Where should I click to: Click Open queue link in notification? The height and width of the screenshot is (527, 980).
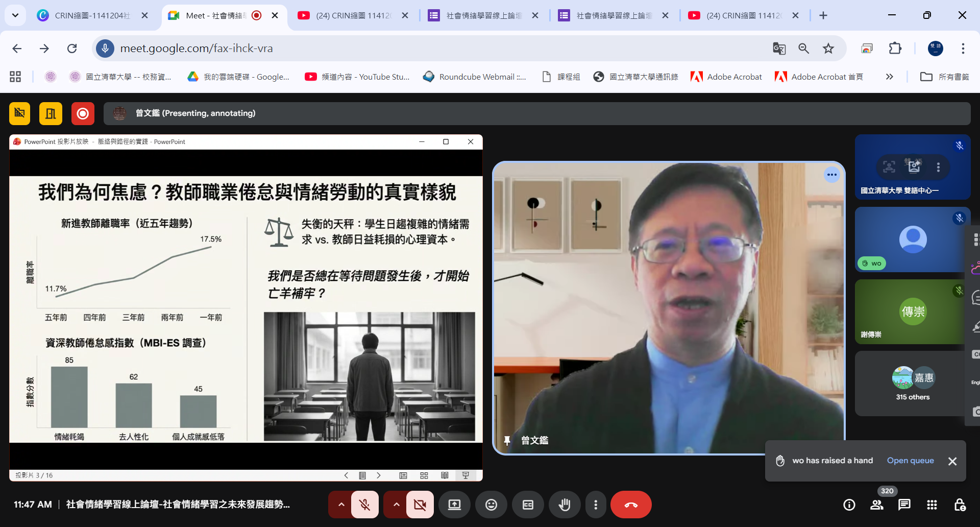[910, 461]
